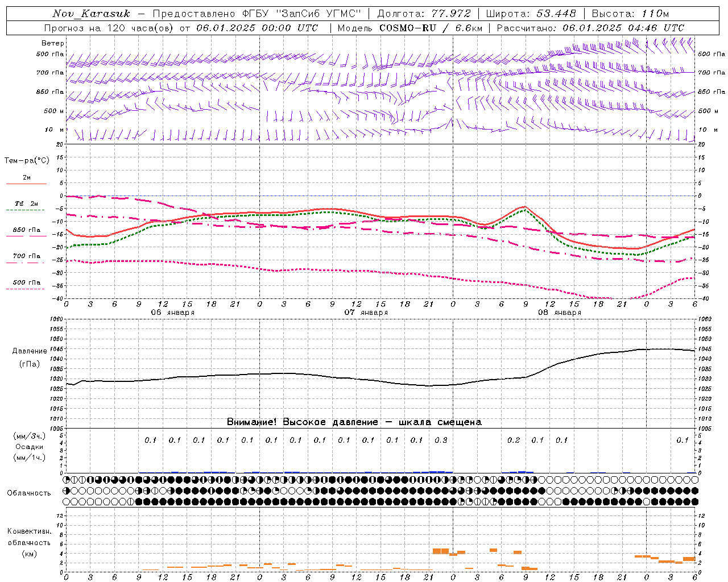Click the Давление pressure label
The image size is (728, 582).
click(30, 351)
